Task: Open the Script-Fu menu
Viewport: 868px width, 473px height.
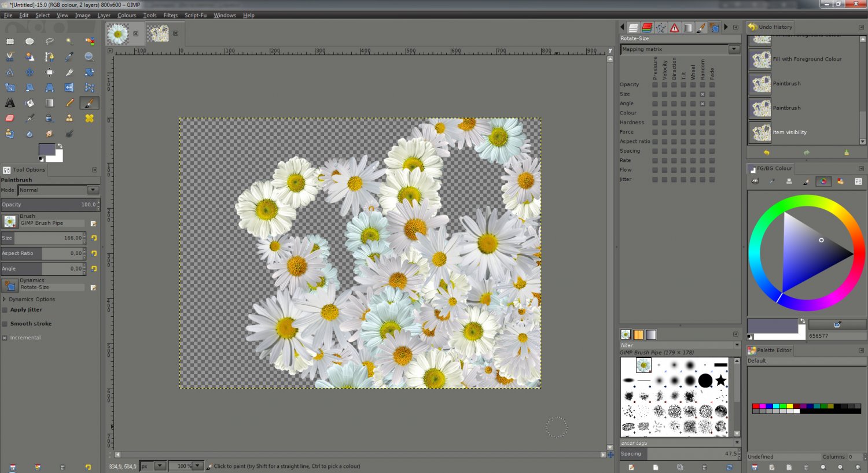Action: [196, 15]
